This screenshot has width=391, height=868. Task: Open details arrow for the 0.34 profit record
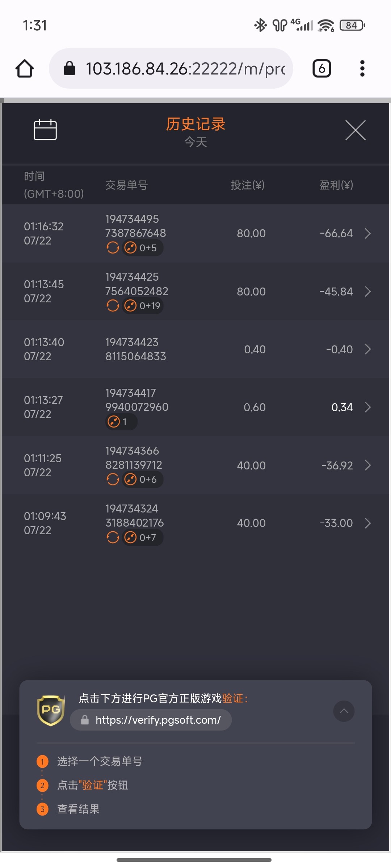(x=368, y=407)
